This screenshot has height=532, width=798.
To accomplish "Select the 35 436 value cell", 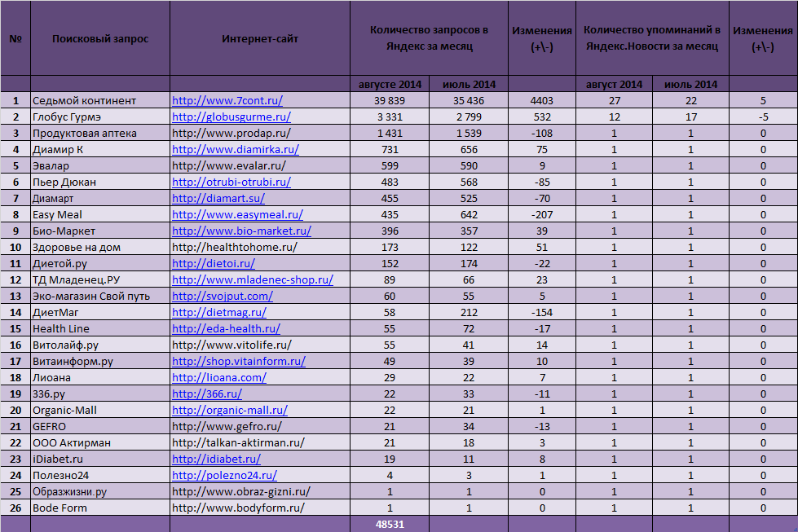I will click(469, 101).
